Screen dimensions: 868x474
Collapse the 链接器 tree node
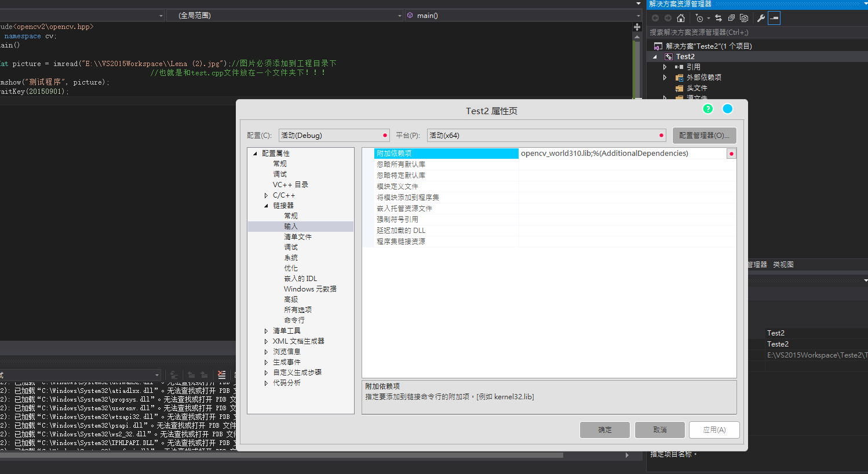266,206
